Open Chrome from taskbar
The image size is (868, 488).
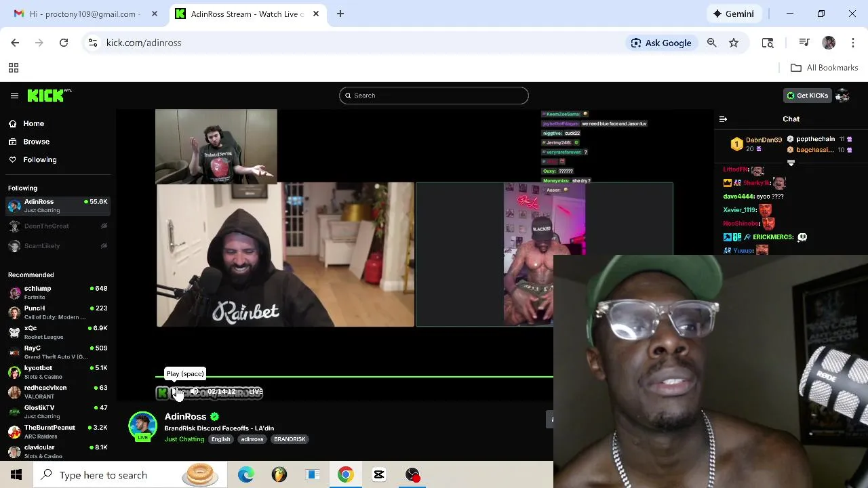pos(345,474)
